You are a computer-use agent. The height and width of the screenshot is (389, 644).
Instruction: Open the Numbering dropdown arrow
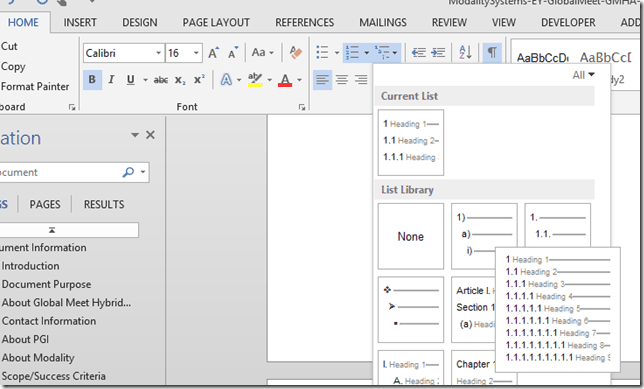367,53
